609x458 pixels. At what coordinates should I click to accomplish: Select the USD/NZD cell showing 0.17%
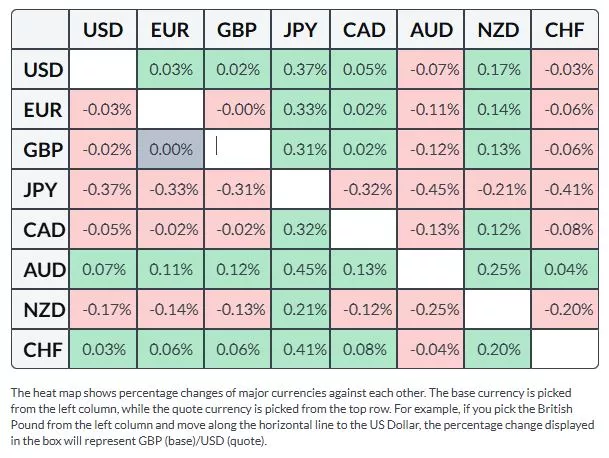click(499, 69)
